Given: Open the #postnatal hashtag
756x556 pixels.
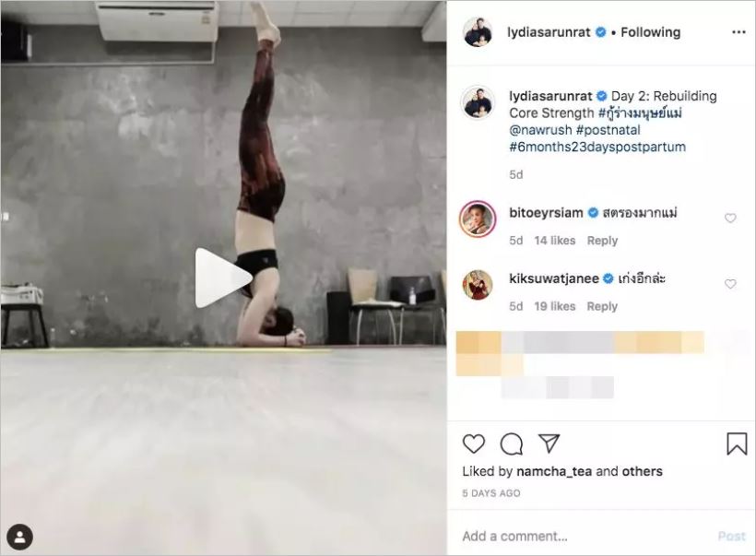Looking at the screenshot, I should pyautogui.click(x=608, y=130).
